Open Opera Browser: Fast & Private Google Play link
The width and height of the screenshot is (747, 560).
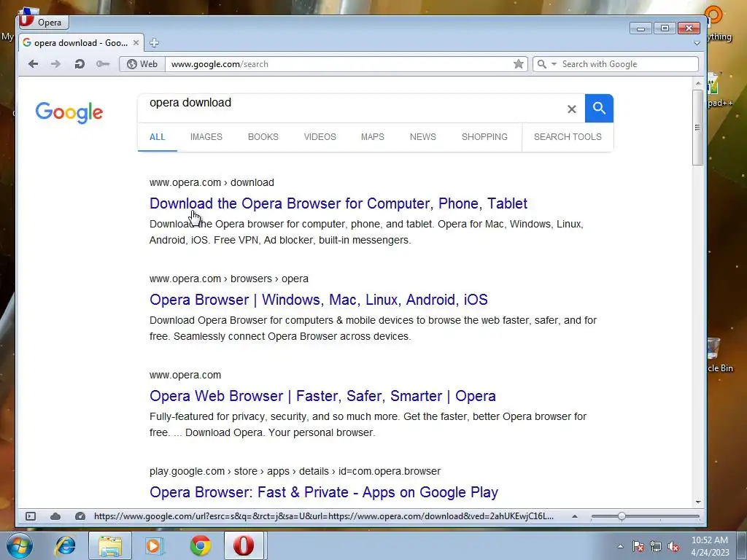324,492
